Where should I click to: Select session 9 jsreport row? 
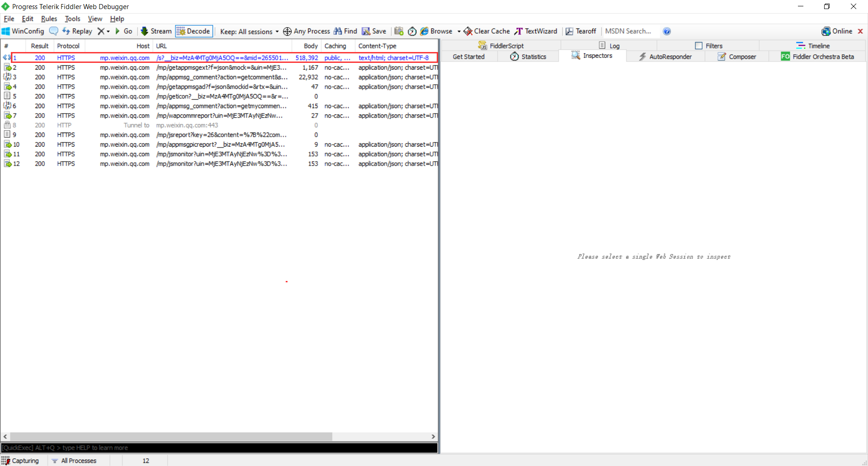click(x=219, y=135)
